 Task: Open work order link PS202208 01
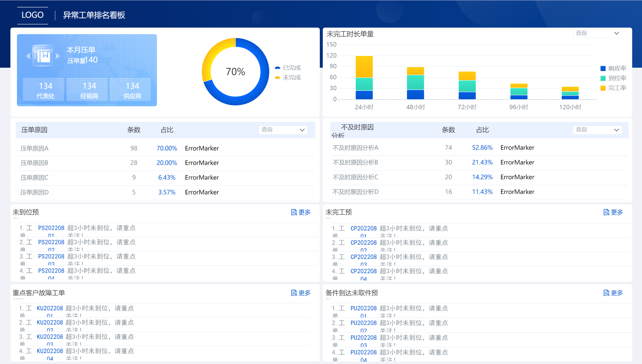point(51,228)
